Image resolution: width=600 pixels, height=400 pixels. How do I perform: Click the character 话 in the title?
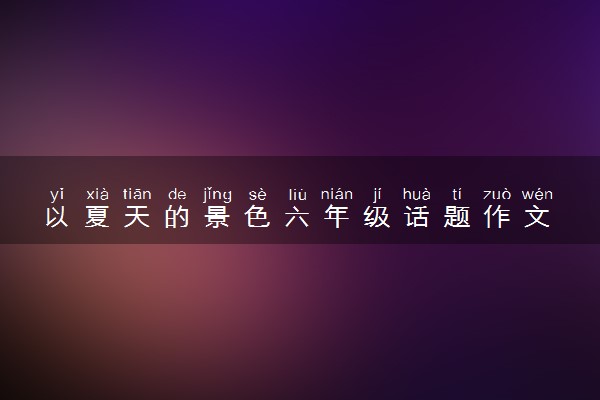pyautogui.click(x=417, y=217)
